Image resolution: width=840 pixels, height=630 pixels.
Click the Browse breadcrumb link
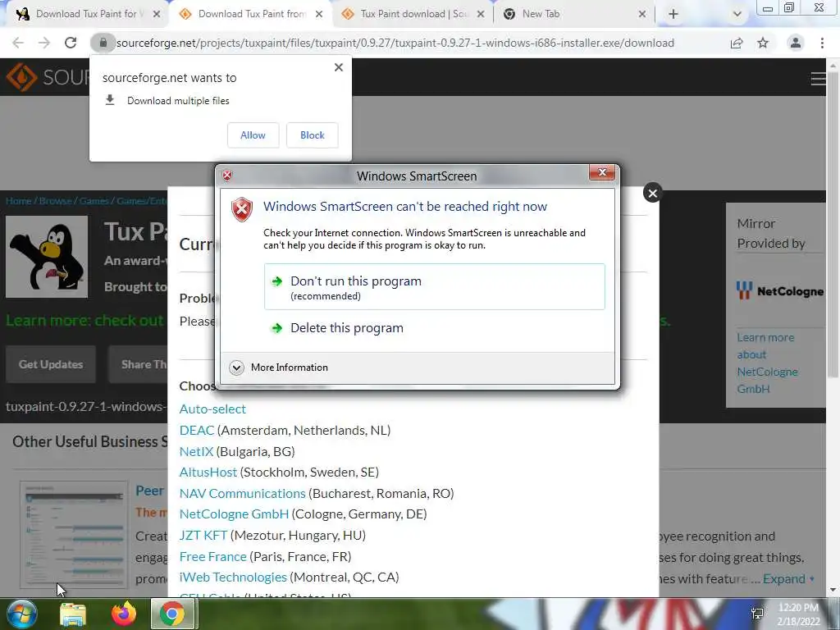[55, 201]
